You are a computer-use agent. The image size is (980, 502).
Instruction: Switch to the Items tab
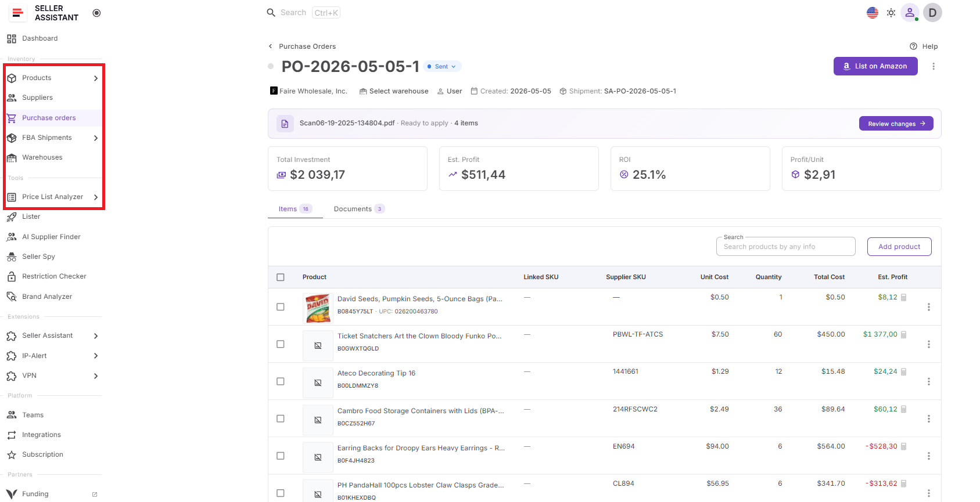(x=295, y=209)
